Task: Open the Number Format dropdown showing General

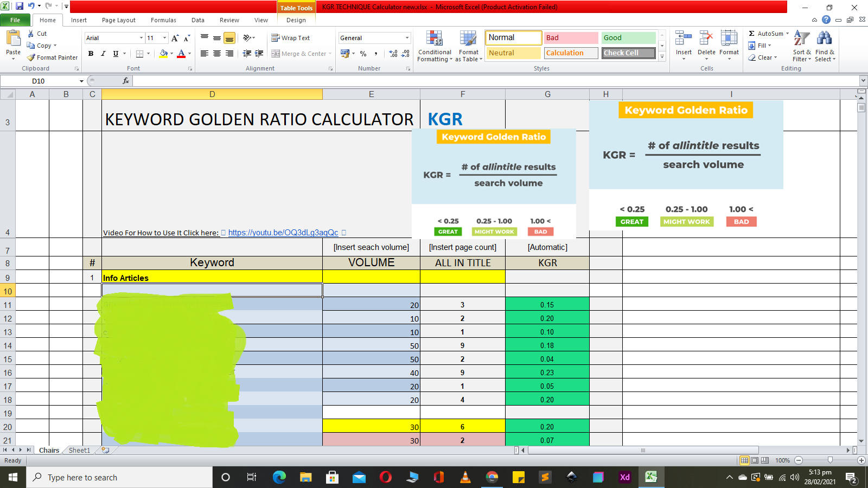Action: pos(408,37)
